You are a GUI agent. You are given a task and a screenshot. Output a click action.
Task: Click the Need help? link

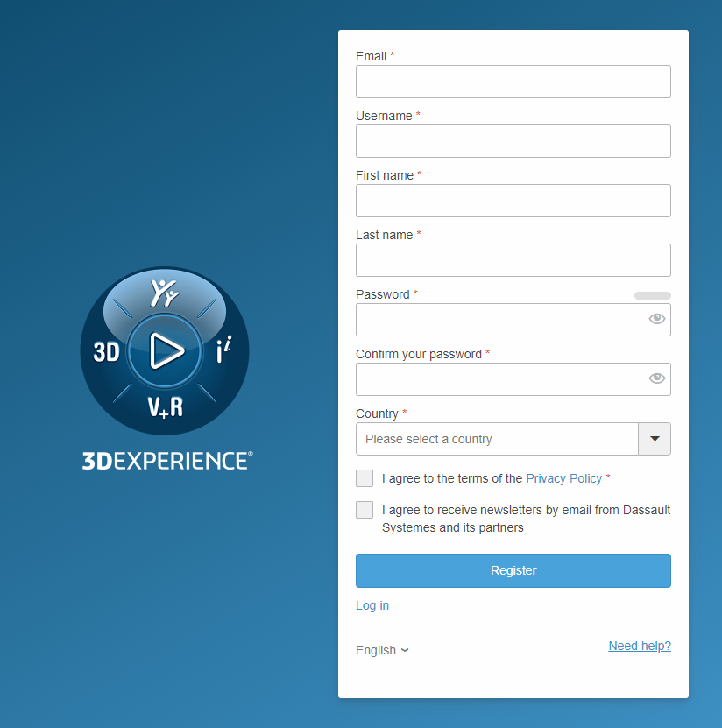pos(640,646)
